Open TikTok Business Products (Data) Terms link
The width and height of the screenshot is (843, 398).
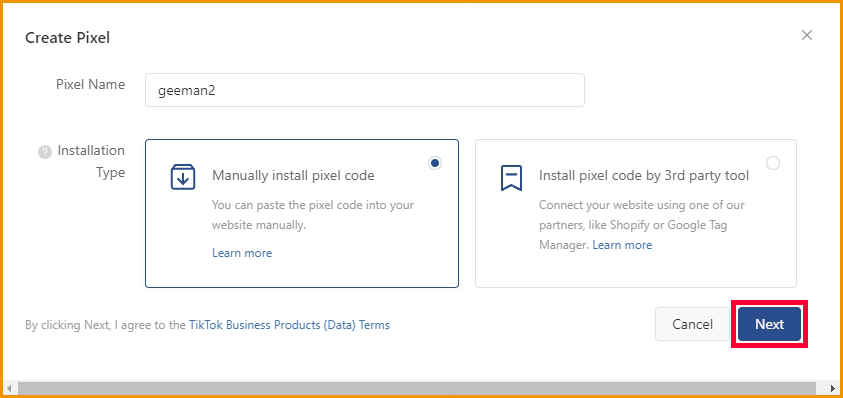pyautogui.click(x=289, y=325)
